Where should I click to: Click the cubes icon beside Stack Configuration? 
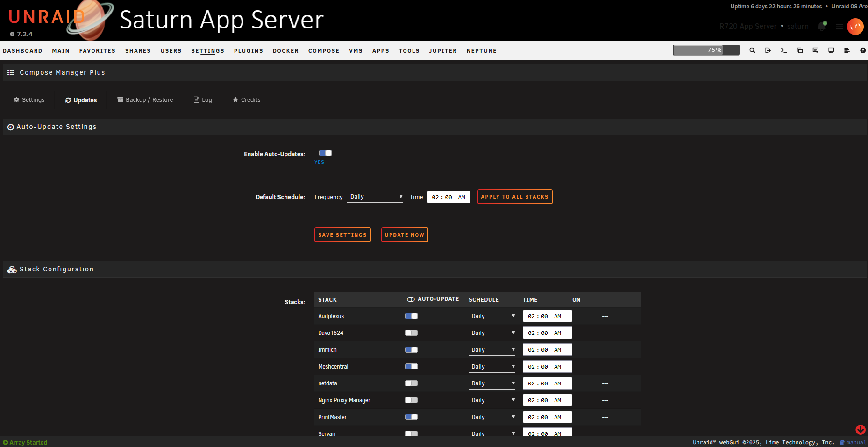(12, 270)
